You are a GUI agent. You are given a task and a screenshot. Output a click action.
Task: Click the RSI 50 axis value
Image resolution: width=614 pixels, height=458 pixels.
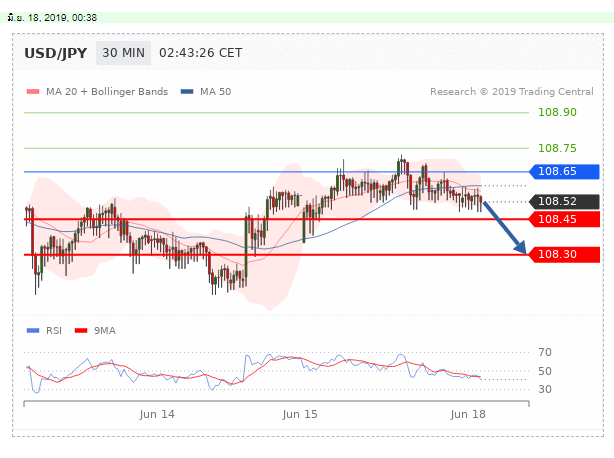pyautogui.click(x=545, y=371)
